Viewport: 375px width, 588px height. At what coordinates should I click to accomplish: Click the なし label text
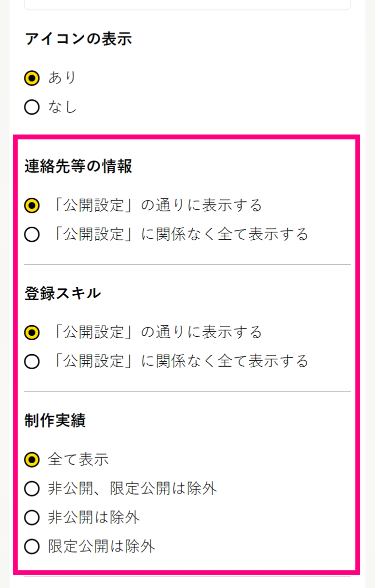tap(62, 107)
